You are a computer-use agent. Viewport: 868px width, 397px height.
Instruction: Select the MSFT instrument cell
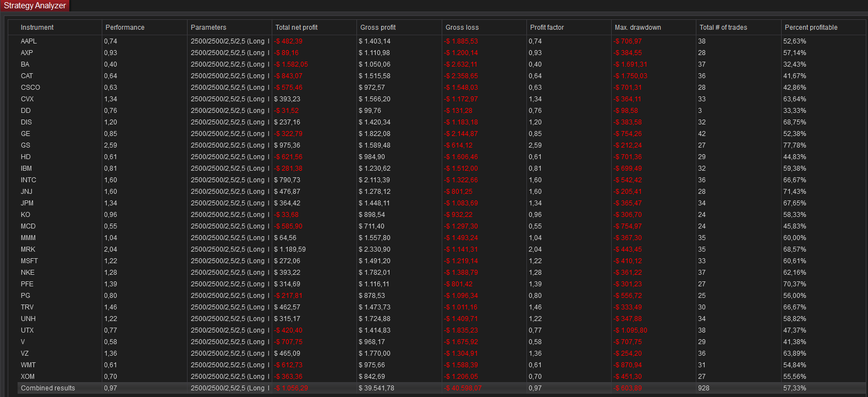tap(29, 261)
